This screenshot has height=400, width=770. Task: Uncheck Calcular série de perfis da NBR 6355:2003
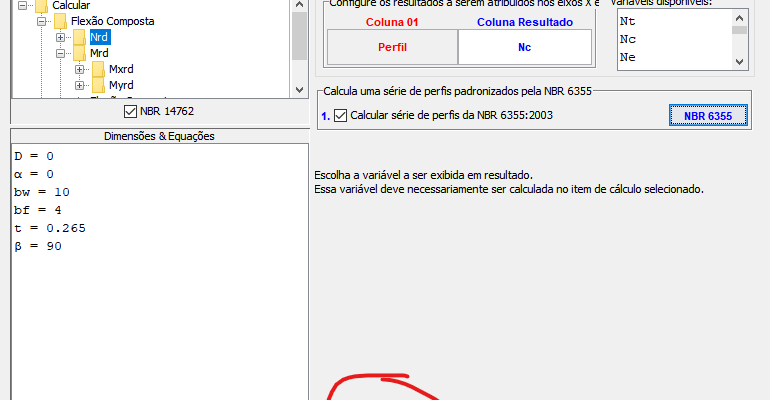click(x=340, y=116)
